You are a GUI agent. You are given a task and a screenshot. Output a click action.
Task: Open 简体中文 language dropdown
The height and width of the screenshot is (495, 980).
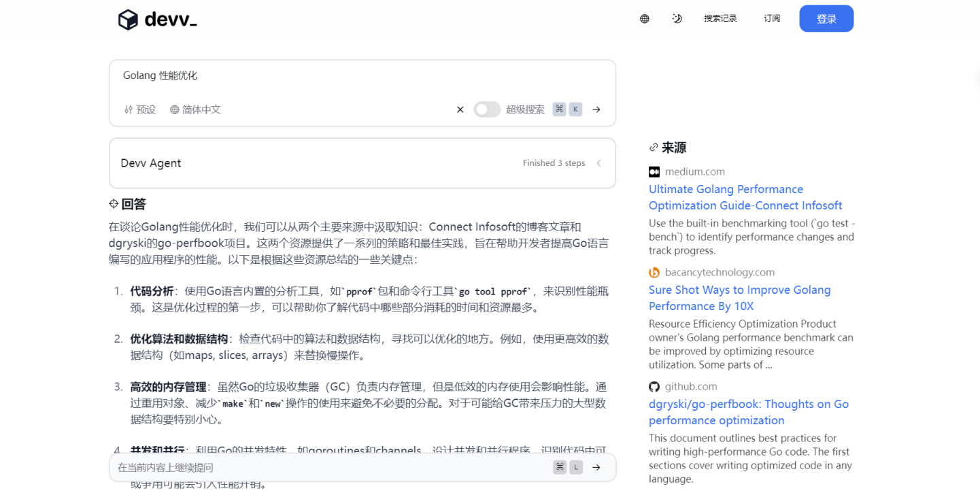[x=196, y=109]
